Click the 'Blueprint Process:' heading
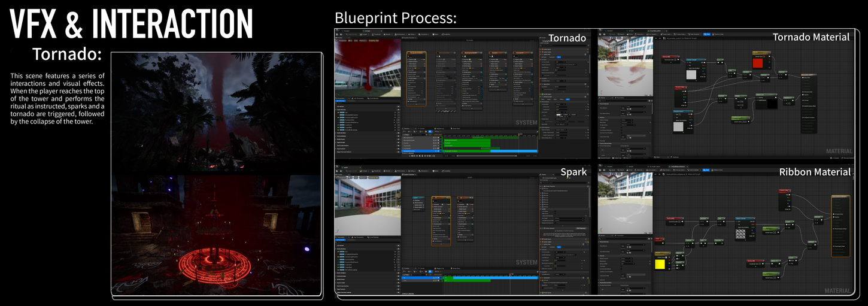This screenshot has height=306, width=868. tap(396, 17)
